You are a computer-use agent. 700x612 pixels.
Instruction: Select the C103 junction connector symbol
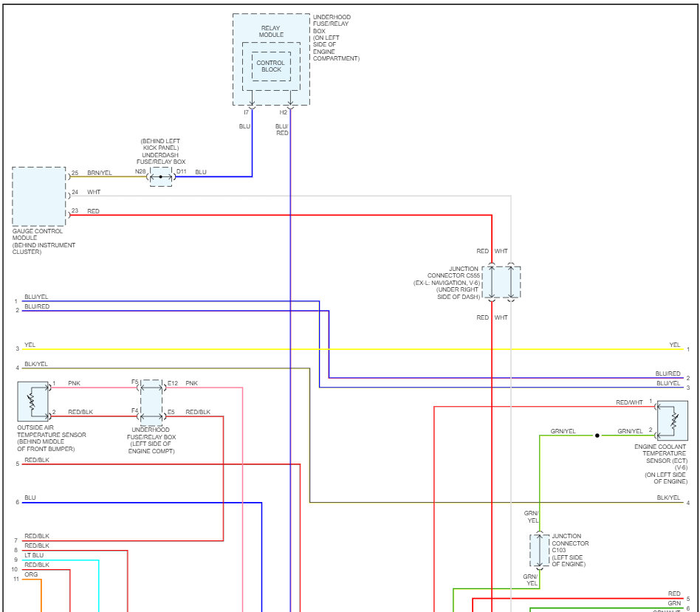[540, 550]
